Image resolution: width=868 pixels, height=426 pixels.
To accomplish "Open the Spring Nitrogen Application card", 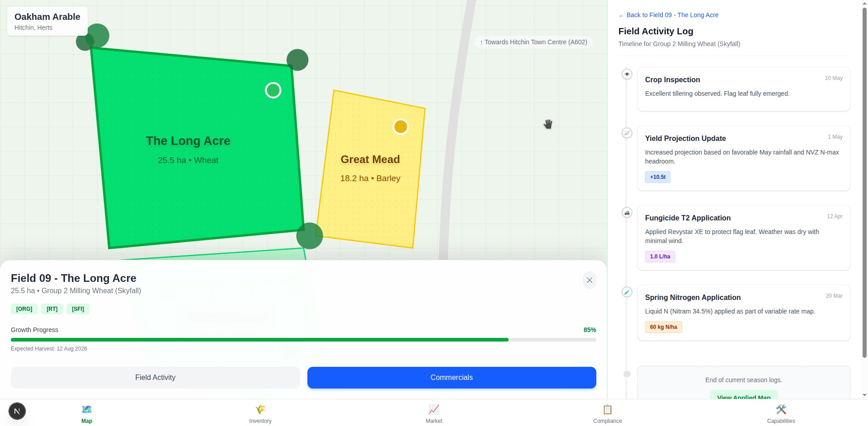I will tap(744, 313).
